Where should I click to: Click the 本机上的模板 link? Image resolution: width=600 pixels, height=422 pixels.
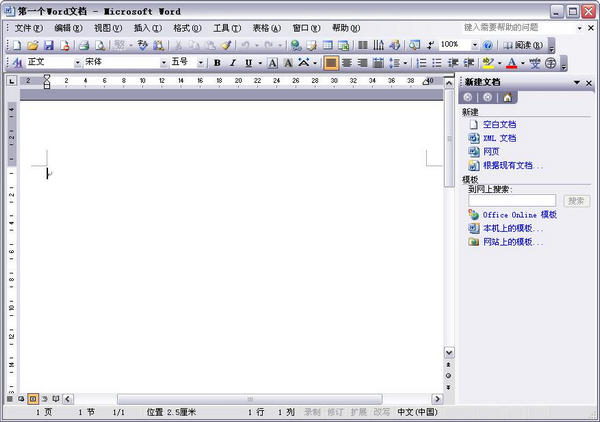click(x=513, y=228)
